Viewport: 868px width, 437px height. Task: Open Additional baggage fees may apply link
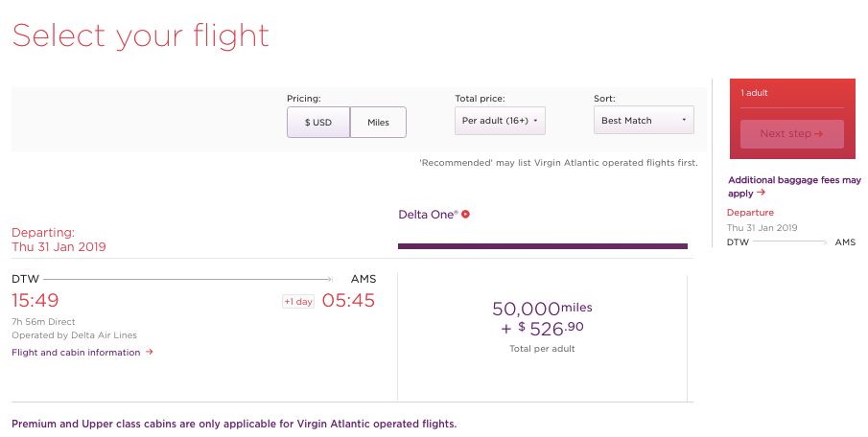(794, 187)
